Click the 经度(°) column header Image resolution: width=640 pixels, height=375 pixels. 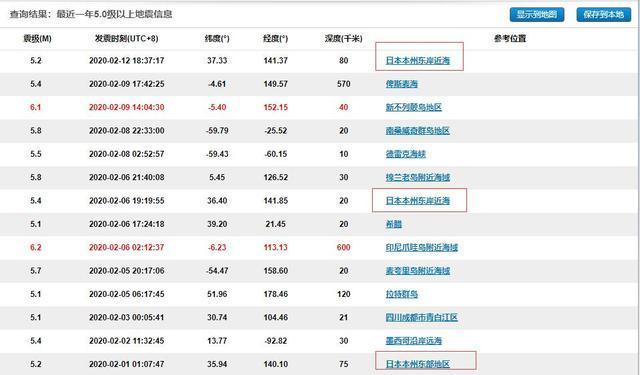276,39
